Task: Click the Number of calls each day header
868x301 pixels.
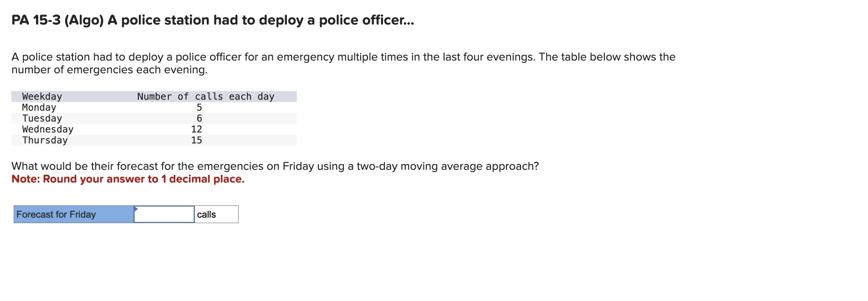Action: (x=206, y=96)
